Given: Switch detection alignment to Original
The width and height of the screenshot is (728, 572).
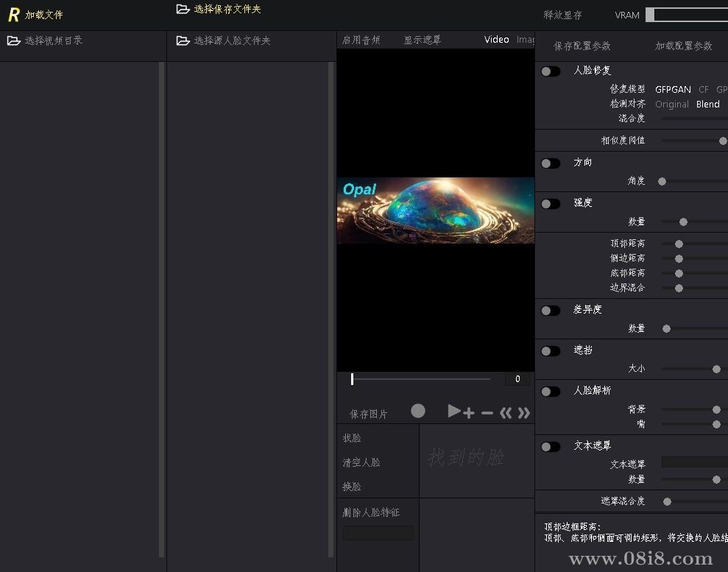Looking at the screenshot, I should [x=672, y=104].
